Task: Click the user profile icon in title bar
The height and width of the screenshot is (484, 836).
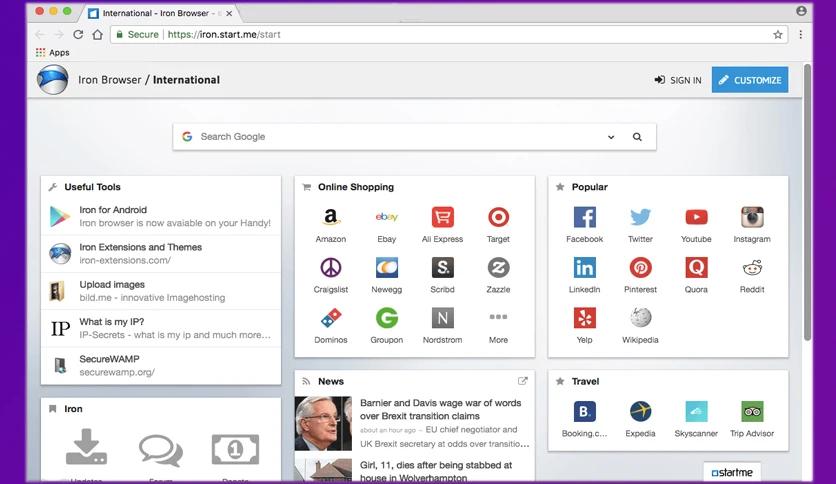Action: (801, 11)
